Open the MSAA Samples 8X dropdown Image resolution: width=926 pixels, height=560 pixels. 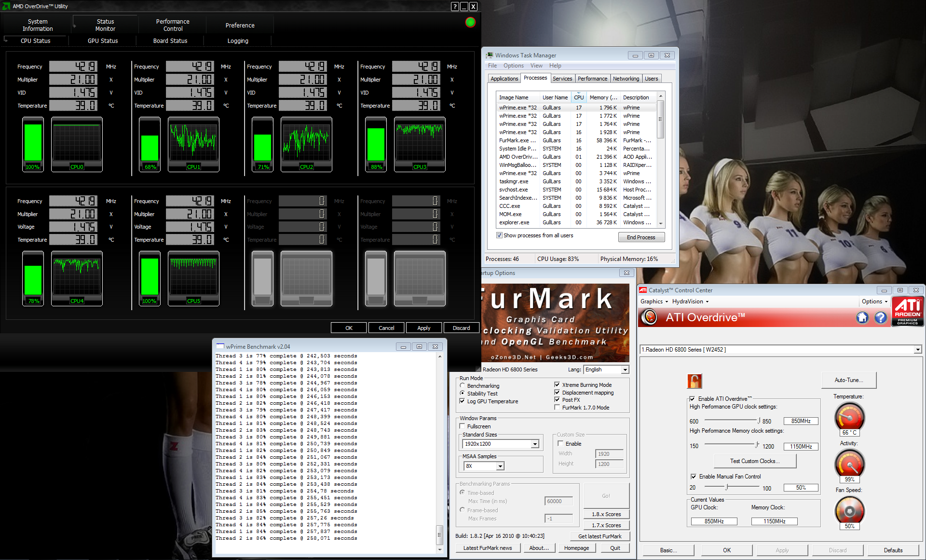500,466
